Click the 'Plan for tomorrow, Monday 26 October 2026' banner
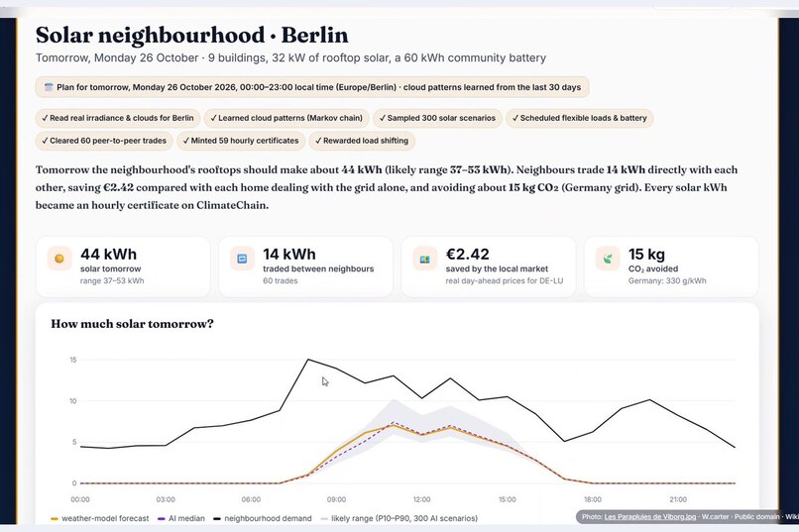Viewport: 799px width, 532px height. point(312,87)
